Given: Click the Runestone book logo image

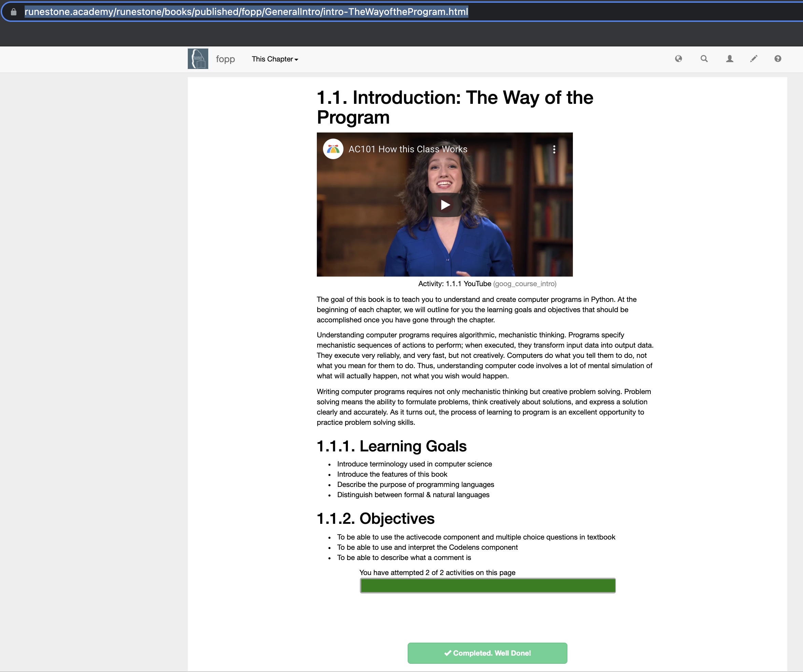Looking at the screenshot, I should (x=198, y=59).
